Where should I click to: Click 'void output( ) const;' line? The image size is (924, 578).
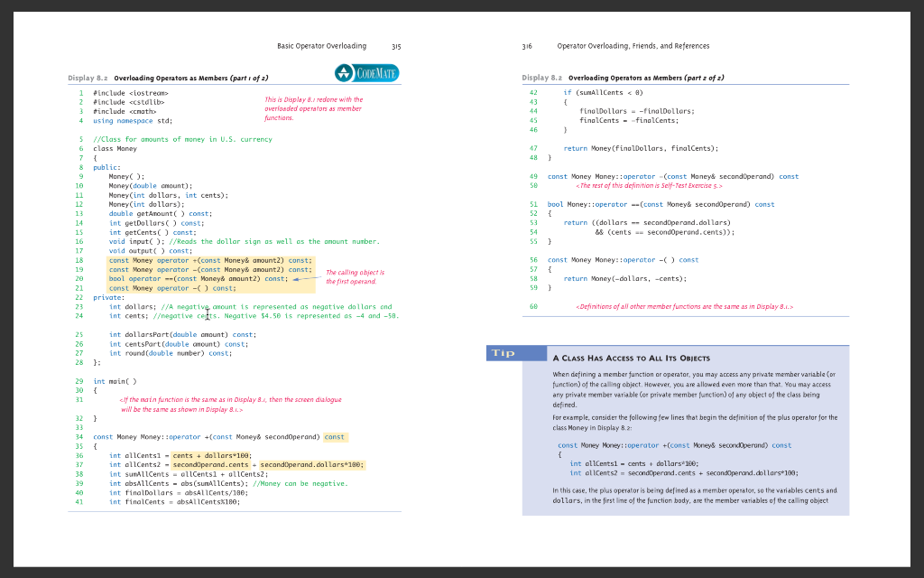(151, 251)
